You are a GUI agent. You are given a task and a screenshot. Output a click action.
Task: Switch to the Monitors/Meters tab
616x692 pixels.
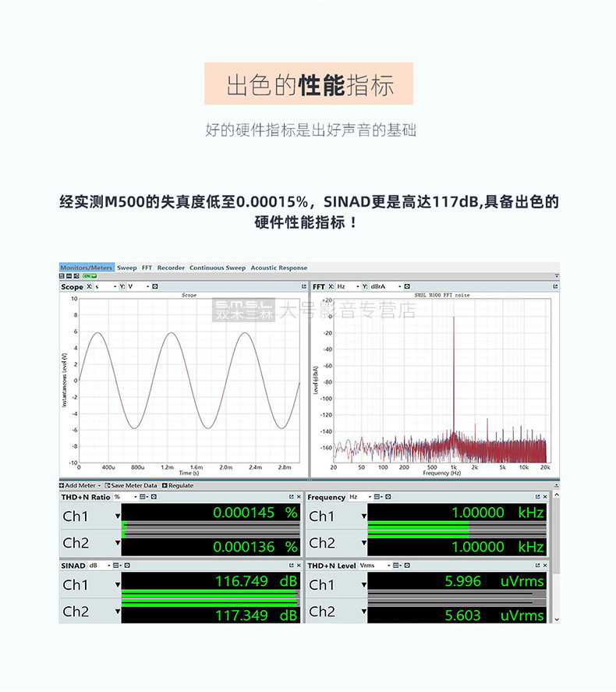pos(87,268)
